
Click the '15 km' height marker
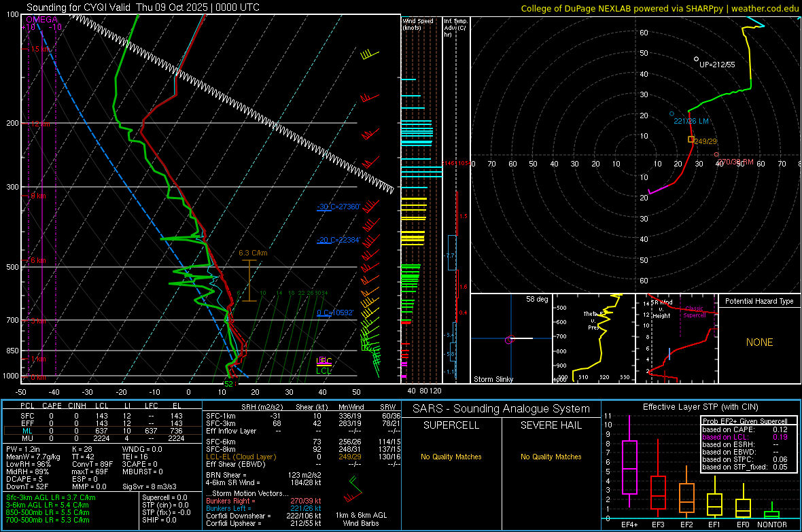point(40,49)
